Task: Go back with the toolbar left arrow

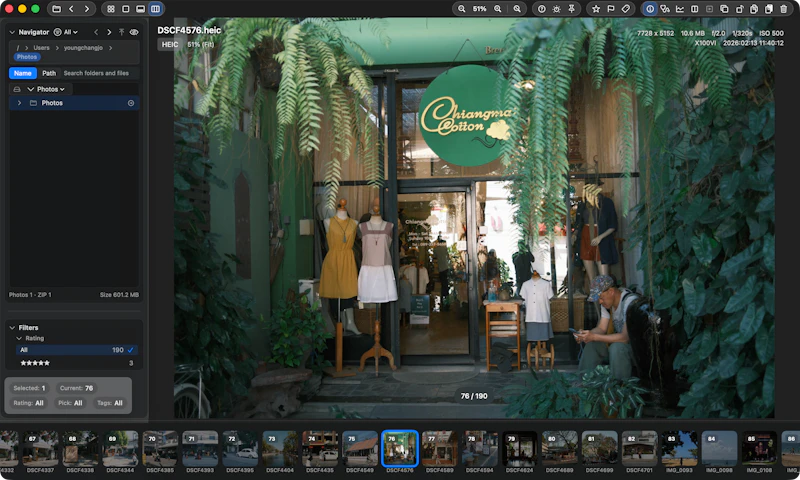Action: pyautogui.click(x=71, y=9)
